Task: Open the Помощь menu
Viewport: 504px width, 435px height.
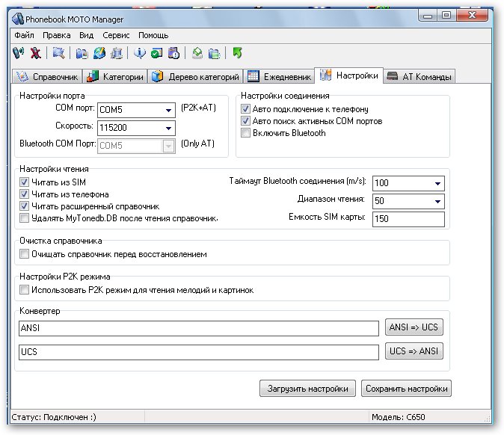Action: click(x=153, y=35)
